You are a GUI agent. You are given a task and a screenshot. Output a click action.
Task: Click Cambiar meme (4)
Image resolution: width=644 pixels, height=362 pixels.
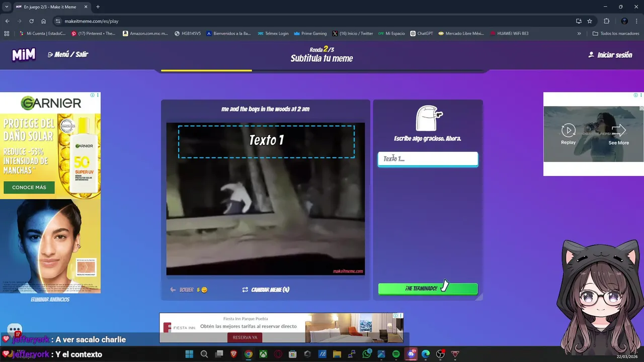(x=266, y=290)
